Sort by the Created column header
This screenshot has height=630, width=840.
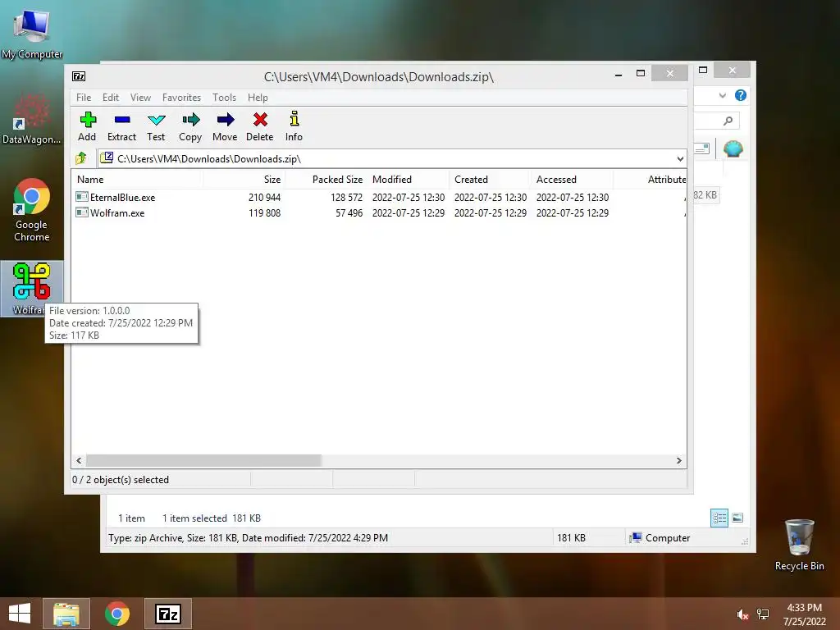[491, 180]
